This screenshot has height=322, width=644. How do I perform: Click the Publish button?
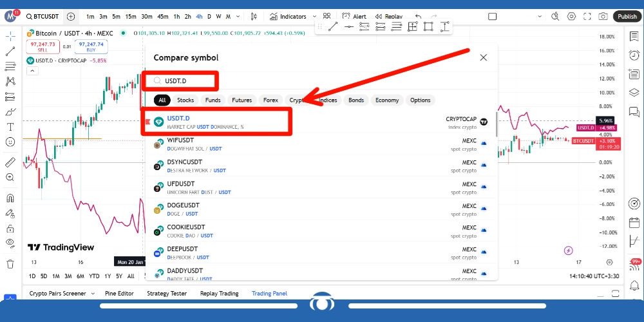pyautogui.click(x=626, y=17)
